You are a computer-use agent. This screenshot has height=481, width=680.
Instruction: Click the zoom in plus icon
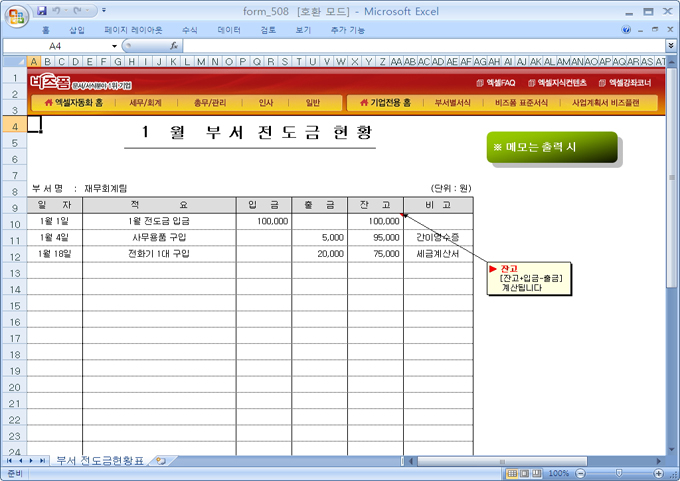pos(657,473)
